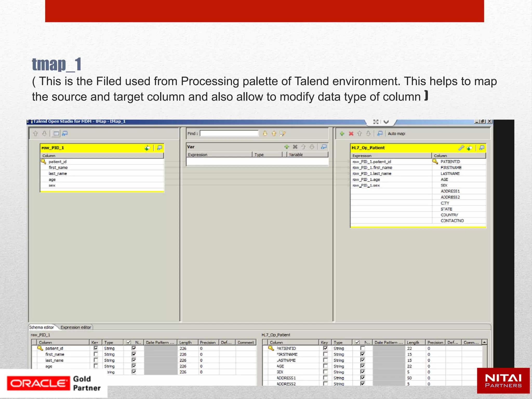The image size is (532, 399).
Task: Add a new variable in Var table
Action: (287, 147)
